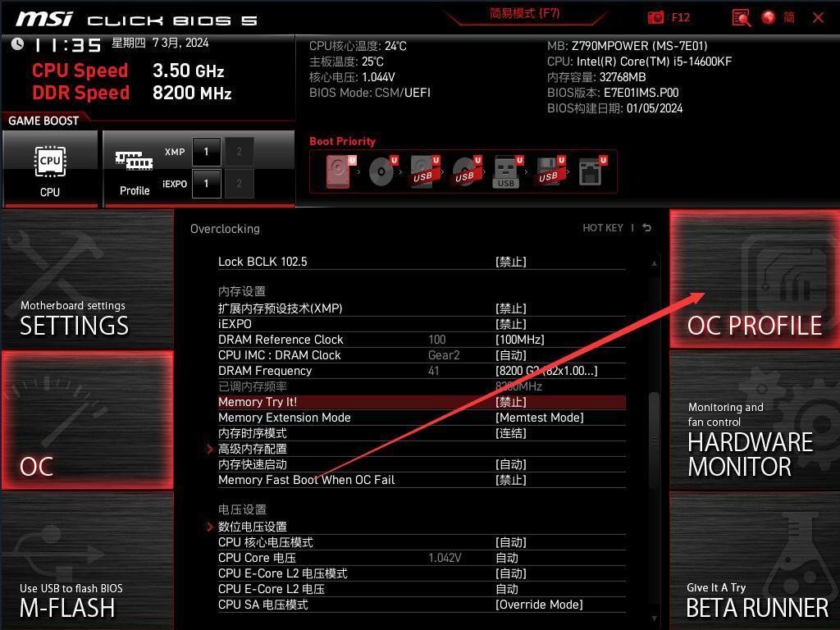Close the BIOS with the X
Screen dimensions: 840x630
818,18
